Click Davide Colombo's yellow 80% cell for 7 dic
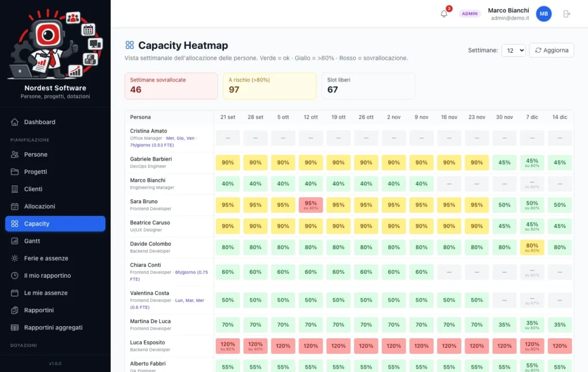Image resolution: width=588 pixels, height=372 pixels. tap(532, 247)
